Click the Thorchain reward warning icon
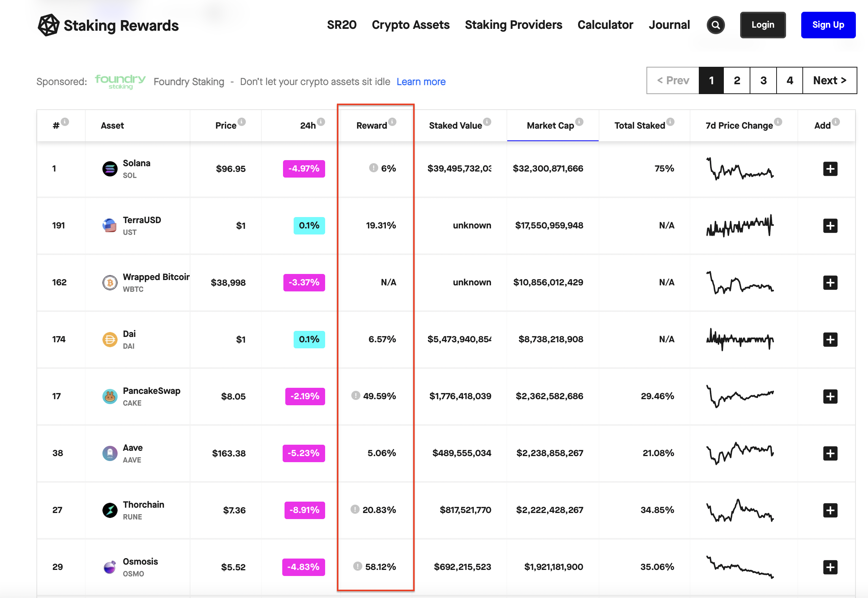Image resolution: width=868 pixels, height=598 pixels. tap(355, 510)
